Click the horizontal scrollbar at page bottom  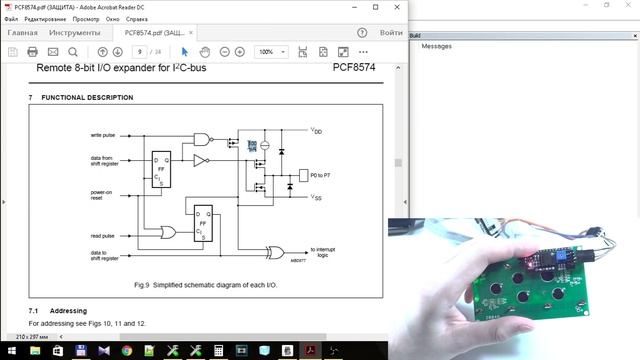point(223,337)
